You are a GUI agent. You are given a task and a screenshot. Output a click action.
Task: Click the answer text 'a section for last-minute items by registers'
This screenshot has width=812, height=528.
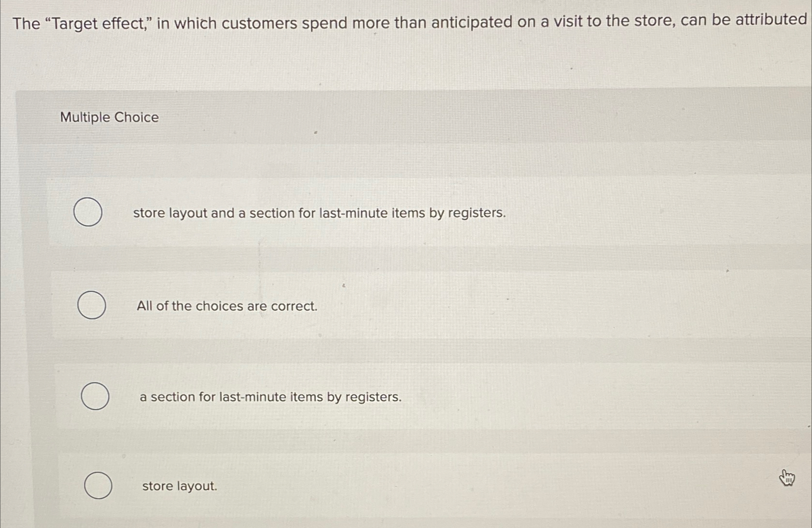pyautogui.click(x=270, y=397)
